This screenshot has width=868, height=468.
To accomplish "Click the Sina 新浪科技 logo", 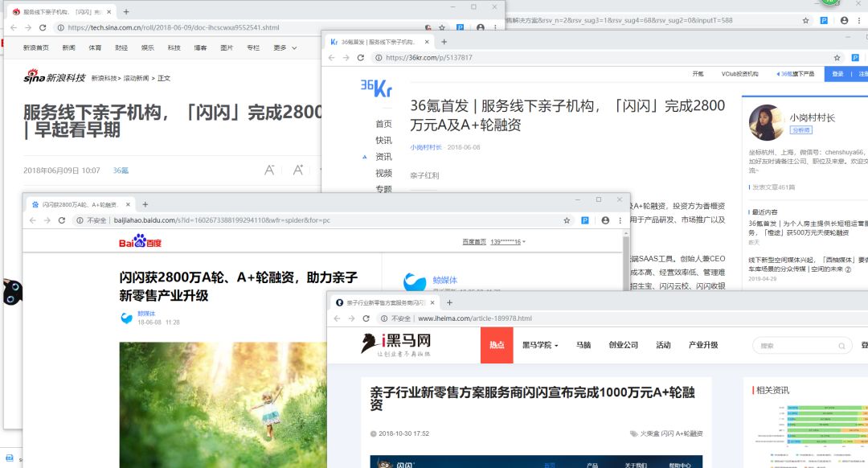I will tap(55, 76).
